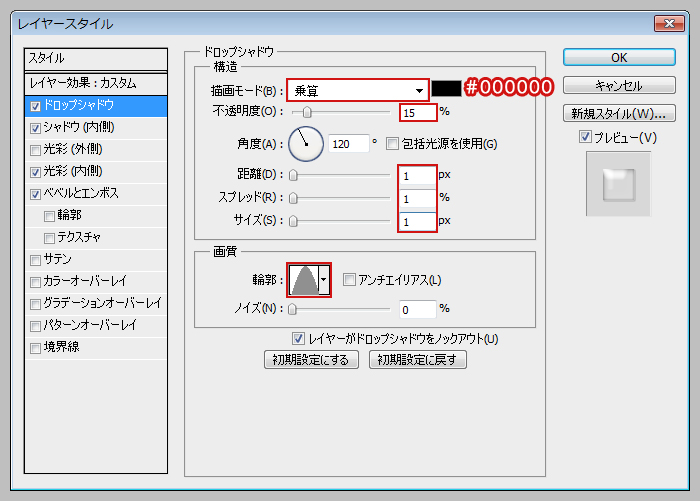Open the サテン settings entry

96,260
